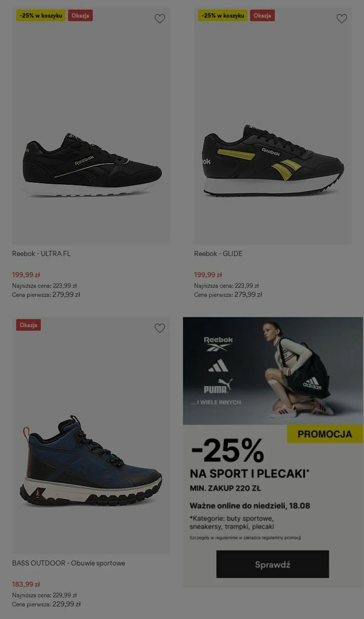Click the -25% w koszyku badge on GLIDE
Image resolution: width=364 pixels, height=619 pixels.
223,15
